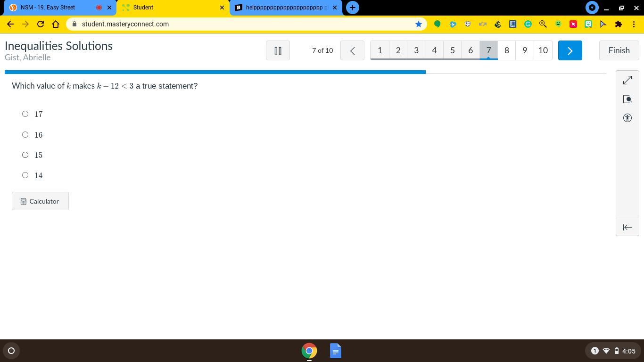Select answer choice 16

pos(25,135)
